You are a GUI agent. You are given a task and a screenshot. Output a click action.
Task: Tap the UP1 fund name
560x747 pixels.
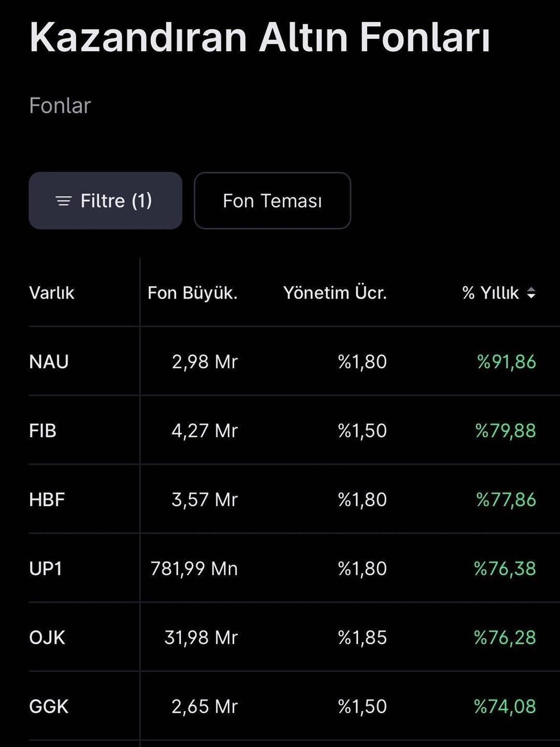(46, 569)
